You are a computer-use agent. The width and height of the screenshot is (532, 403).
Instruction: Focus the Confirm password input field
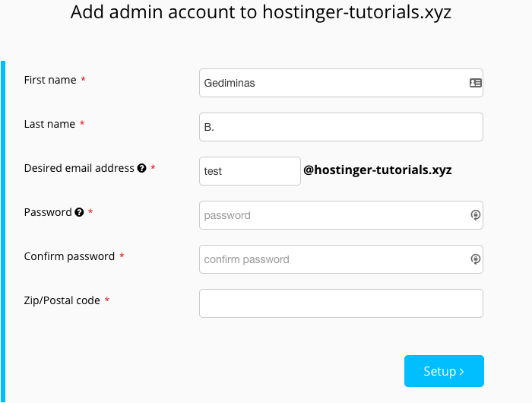click(x=341, y=259)
